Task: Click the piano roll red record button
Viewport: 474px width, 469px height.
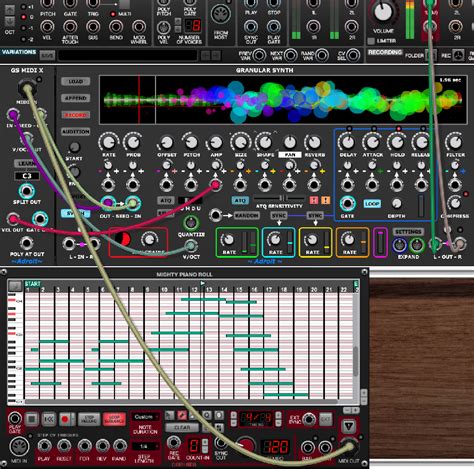Action: [x=66, y=419]
